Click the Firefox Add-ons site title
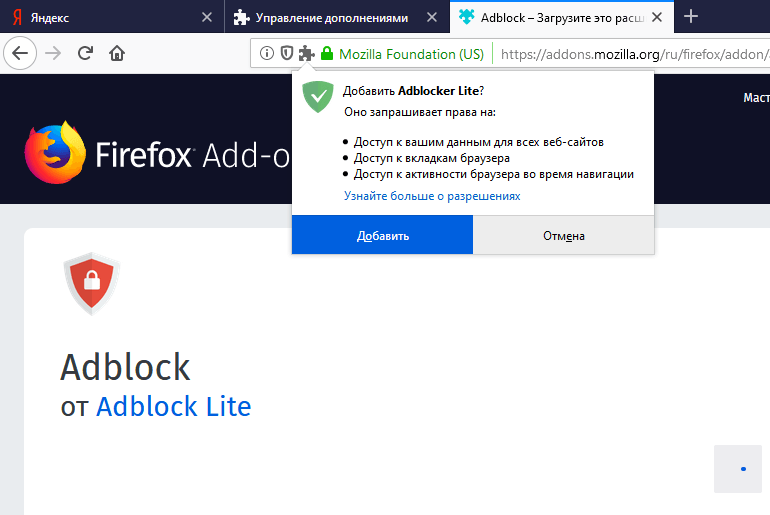This screenshot has width=770, height=515. click(x=192, y=155)
